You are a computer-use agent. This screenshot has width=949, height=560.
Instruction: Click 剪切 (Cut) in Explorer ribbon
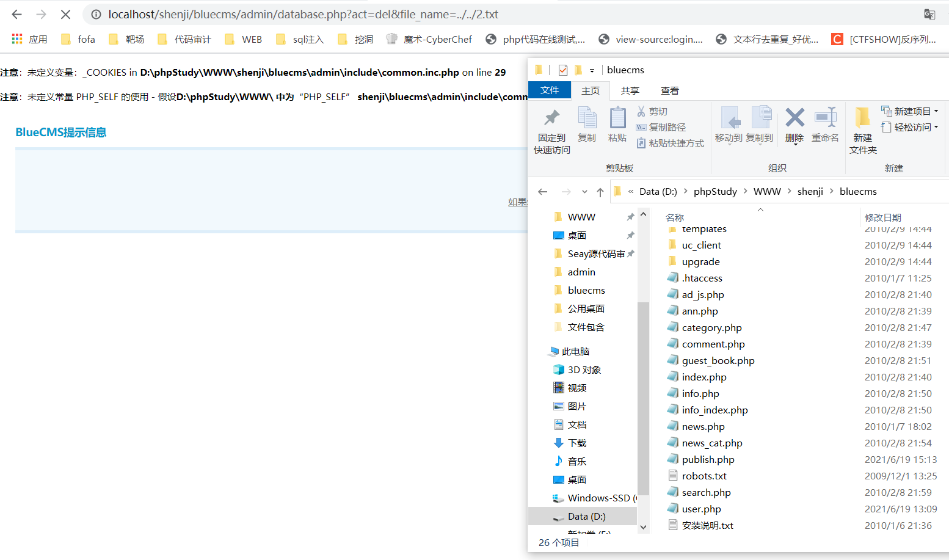(x=652, y=111)
